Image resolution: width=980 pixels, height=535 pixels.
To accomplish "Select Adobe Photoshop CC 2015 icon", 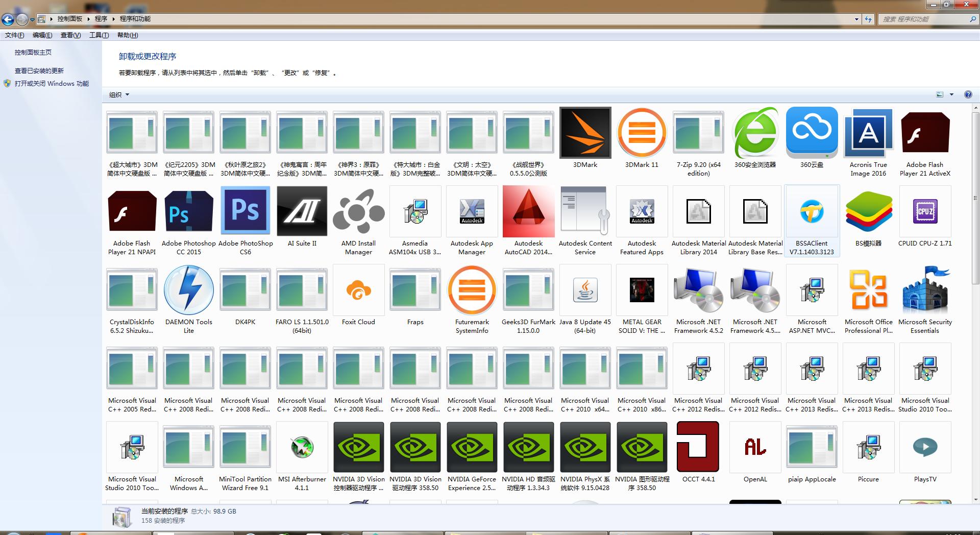I will point(188,211).
